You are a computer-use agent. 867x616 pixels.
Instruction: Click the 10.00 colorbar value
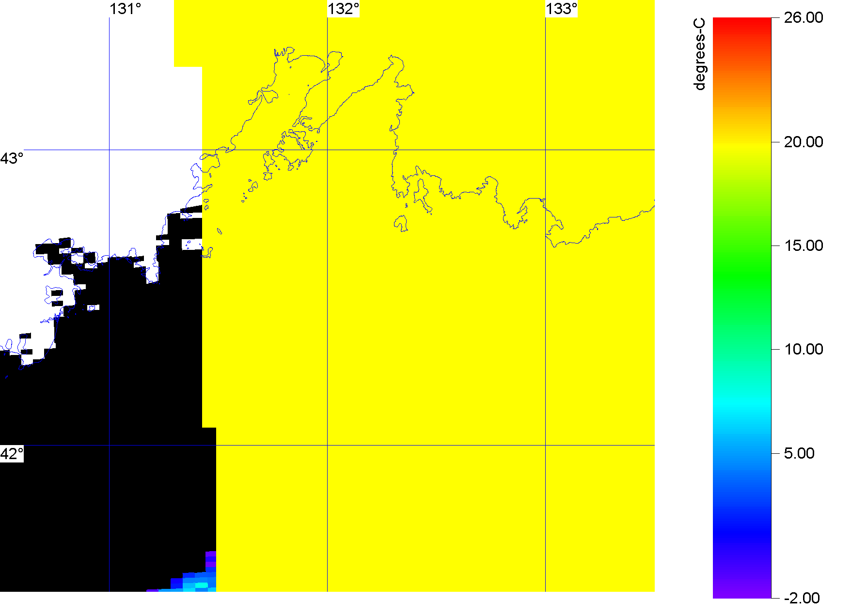coord(804,349)
